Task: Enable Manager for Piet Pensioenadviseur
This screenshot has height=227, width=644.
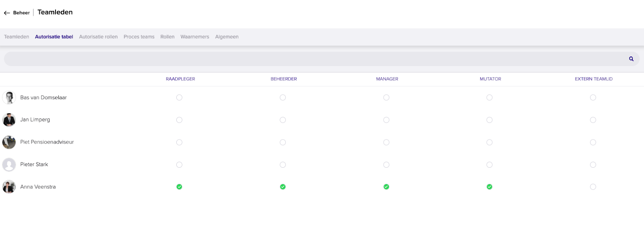Action: click(386, 142)
